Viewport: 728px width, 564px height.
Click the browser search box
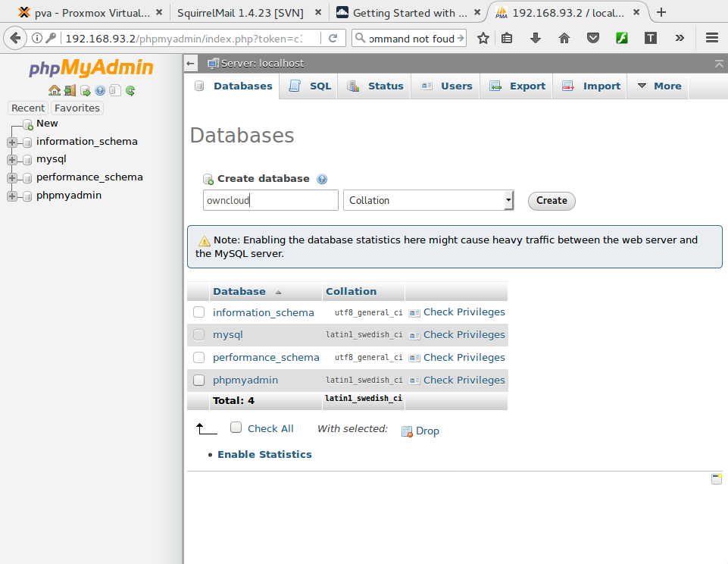(x=409, y=38)
